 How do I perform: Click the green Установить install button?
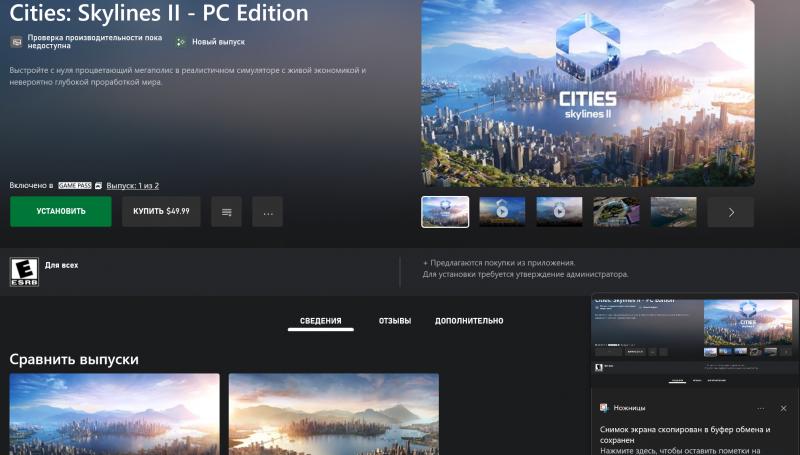click(x=60, y=211)
